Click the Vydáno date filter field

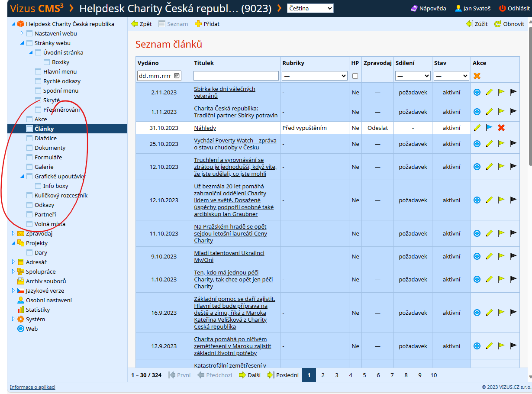(x=159, y=76)
